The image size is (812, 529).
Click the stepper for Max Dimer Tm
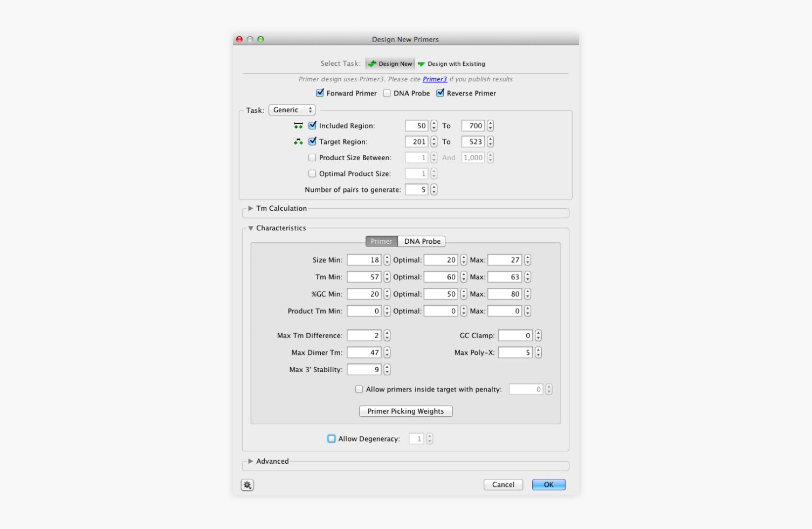(387, 353)
